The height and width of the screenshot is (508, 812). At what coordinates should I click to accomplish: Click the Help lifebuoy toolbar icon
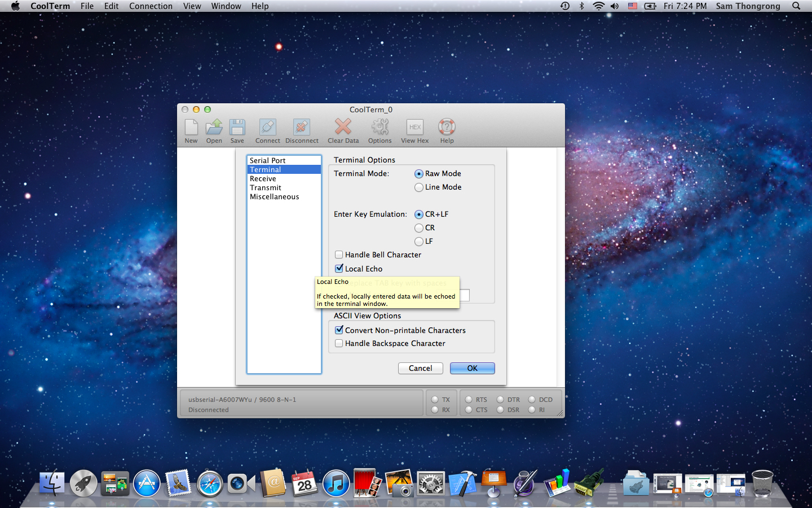click(x=447, y=126)
